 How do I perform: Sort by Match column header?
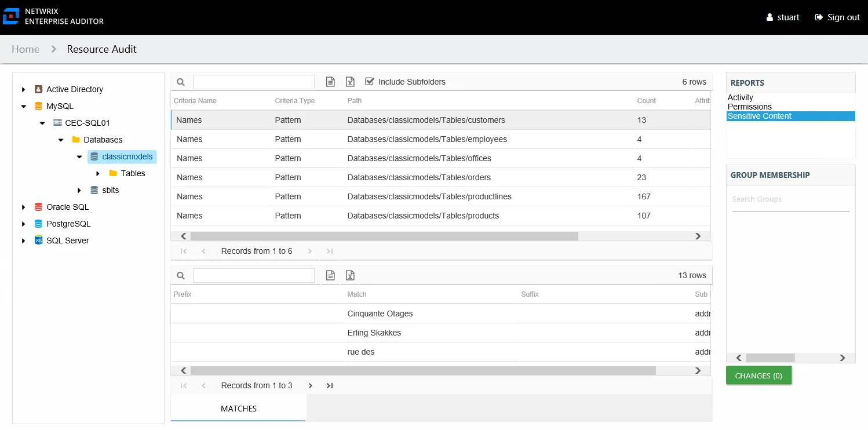pos(357,294)
